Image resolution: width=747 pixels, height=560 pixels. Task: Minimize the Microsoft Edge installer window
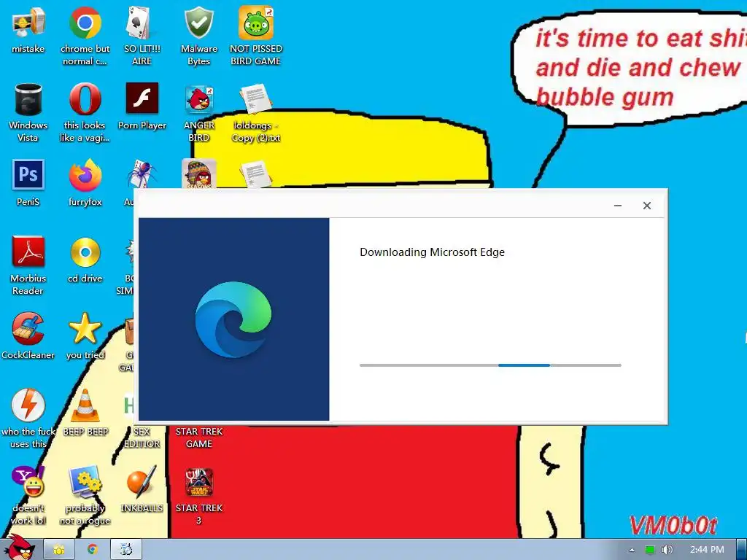point(618,206)
